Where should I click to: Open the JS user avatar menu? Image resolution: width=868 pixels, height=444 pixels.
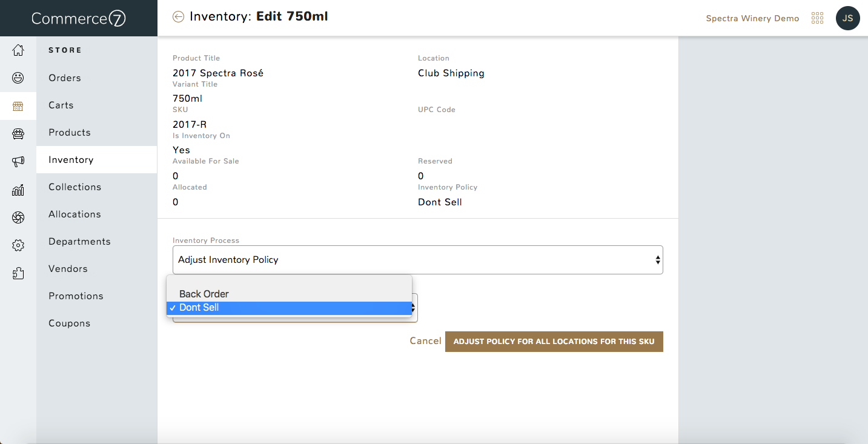847,18
